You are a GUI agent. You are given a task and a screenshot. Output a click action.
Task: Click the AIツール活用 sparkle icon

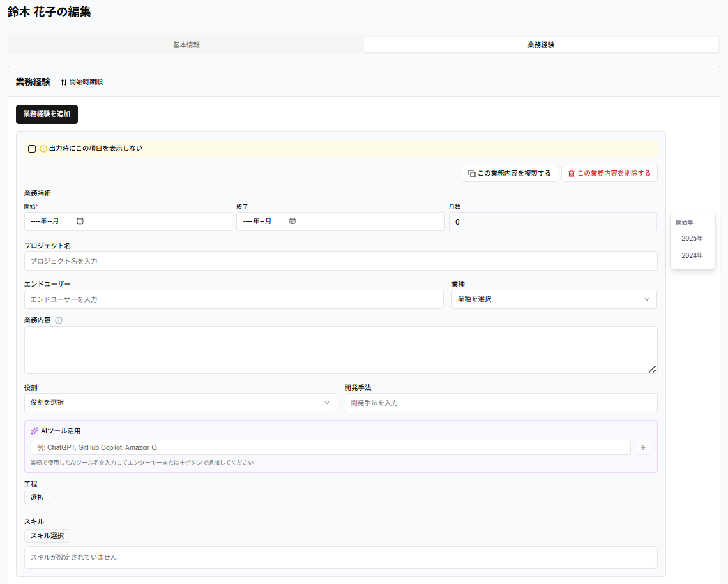tap(34, 431)
